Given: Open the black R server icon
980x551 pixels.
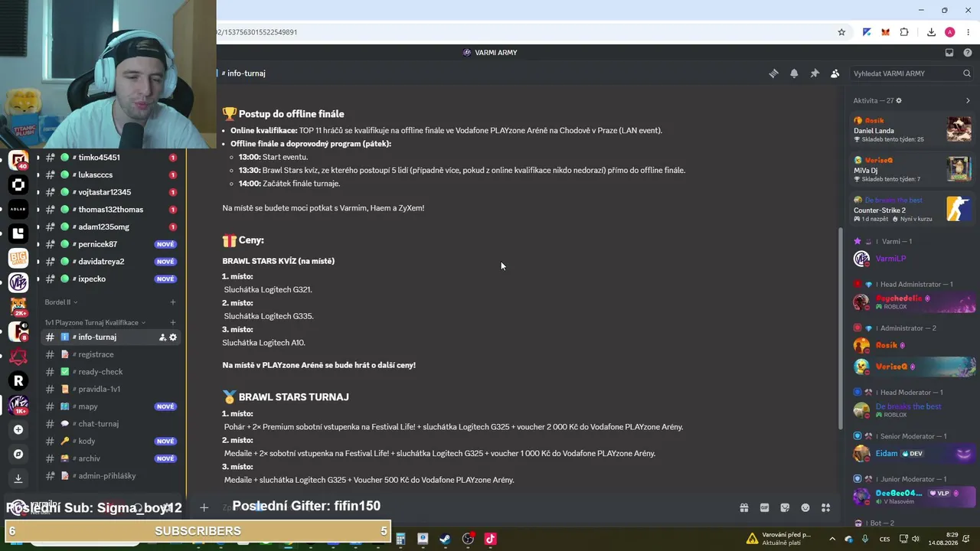Looking at the screenshot, I should pos(18,380).
